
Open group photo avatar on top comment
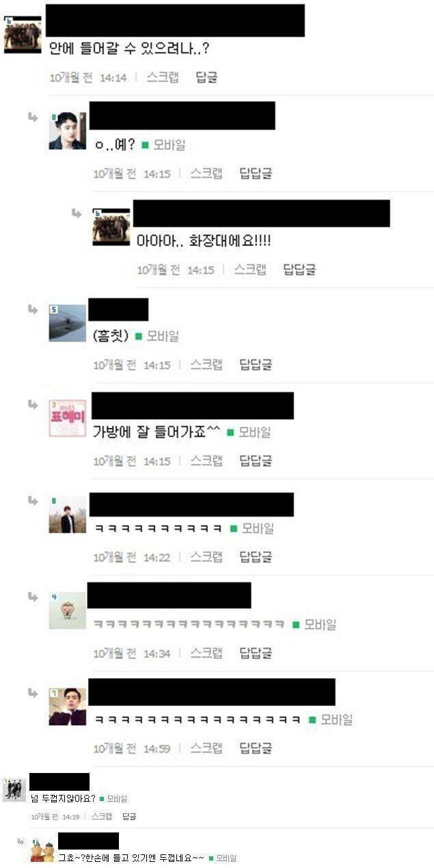pos(23,35)
